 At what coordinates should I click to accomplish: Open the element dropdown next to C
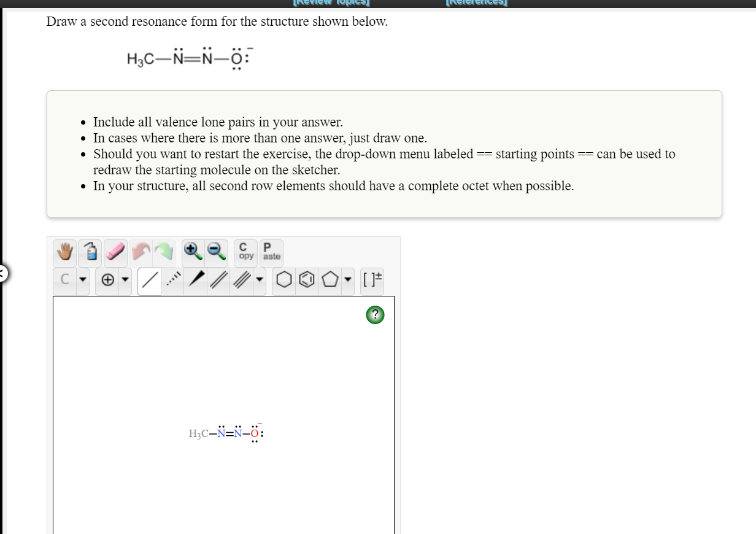coord(83,281)
